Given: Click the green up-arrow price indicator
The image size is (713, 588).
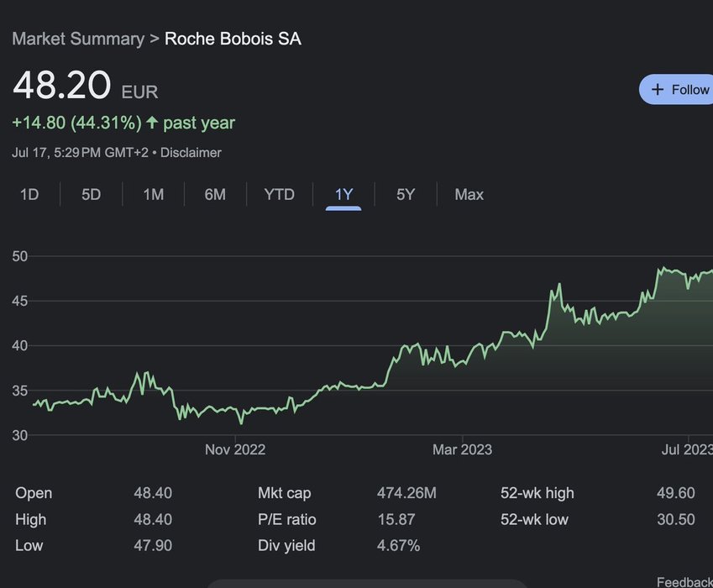Looking at the screenshot, I should coord(152,123).
